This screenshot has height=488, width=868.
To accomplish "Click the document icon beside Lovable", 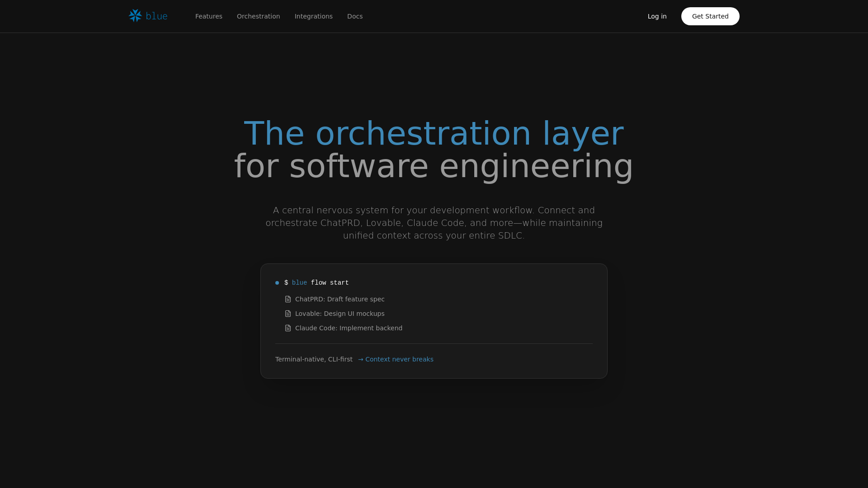I will coord(288,314).
